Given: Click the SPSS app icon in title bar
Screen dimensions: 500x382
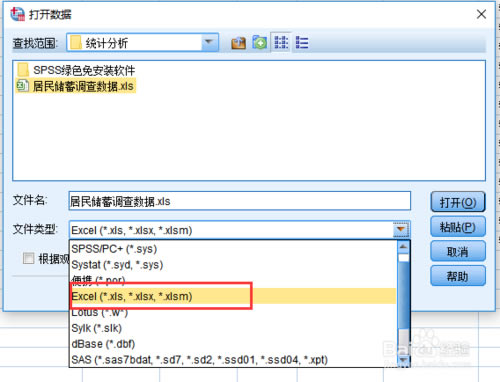Looking at the screenshot, I should (17, 14).
